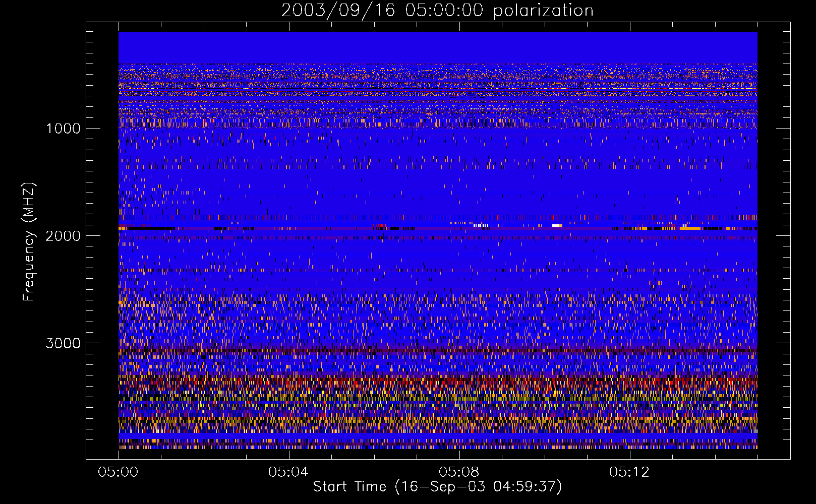Click the 05:12 time tick label
The width and height of the screenshot is (816, 504).
(629, 472)
